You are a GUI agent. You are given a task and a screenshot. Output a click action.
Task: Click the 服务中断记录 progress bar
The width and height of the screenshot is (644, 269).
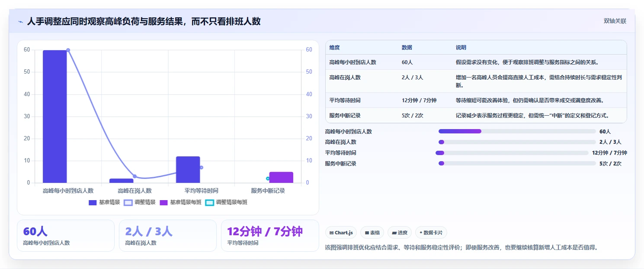pyautogui.click(x=517, y=163)
